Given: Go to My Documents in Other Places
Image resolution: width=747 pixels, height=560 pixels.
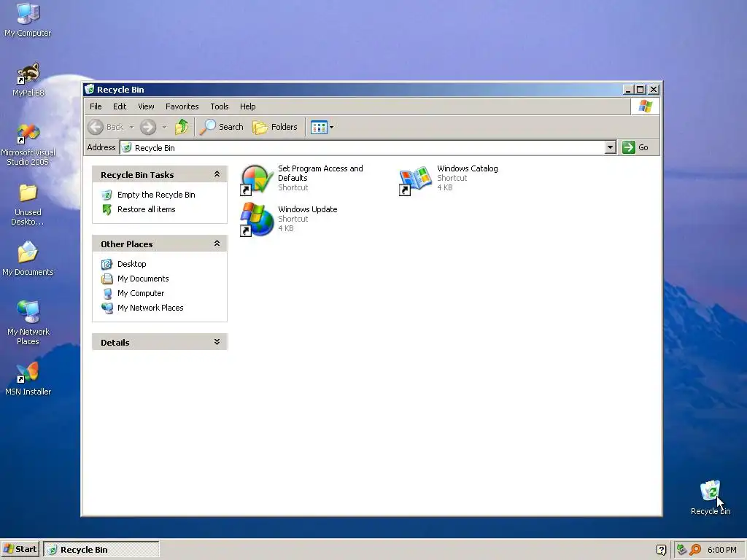Looking at the screenshot, I should 143,279.
